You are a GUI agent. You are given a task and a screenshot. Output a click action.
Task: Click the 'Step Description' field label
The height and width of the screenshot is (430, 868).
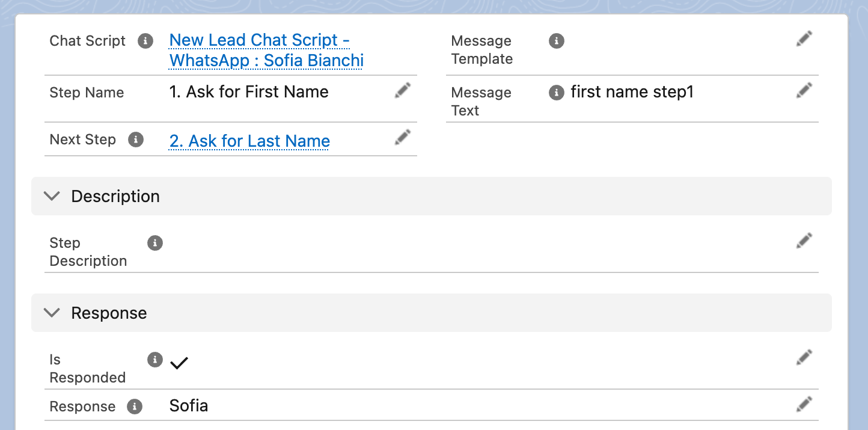[88, 252]
